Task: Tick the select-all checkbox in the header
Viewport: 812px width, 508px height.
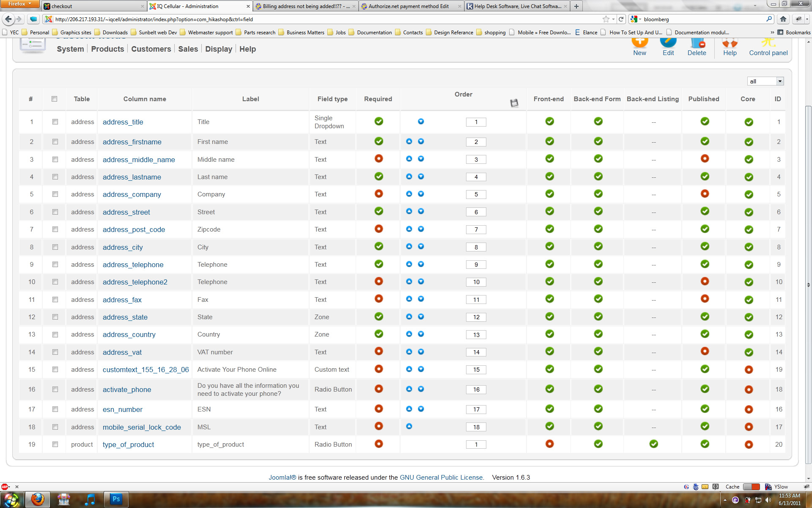Action: tap(54, 99)
